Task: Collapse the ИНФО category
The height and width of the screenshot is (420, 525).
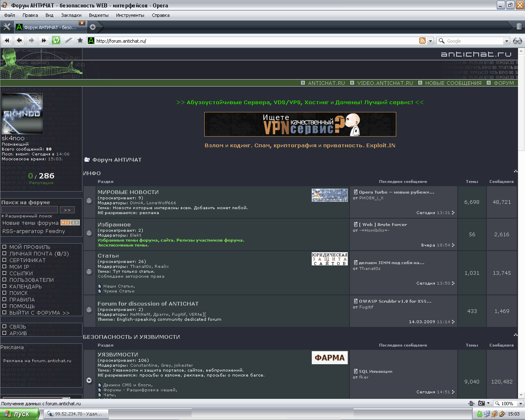Action: coord(516,171)
